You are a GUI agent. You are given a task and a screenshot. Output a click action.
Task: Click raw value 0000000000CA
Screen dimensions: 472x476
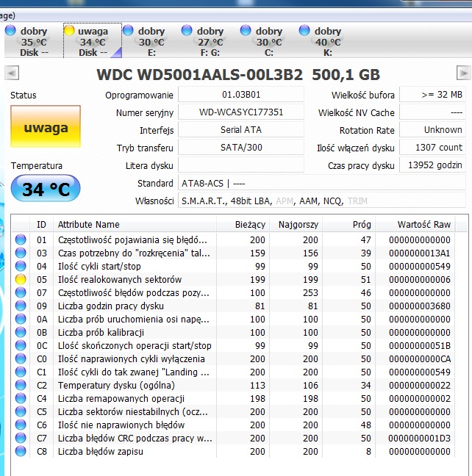[419, 358]
